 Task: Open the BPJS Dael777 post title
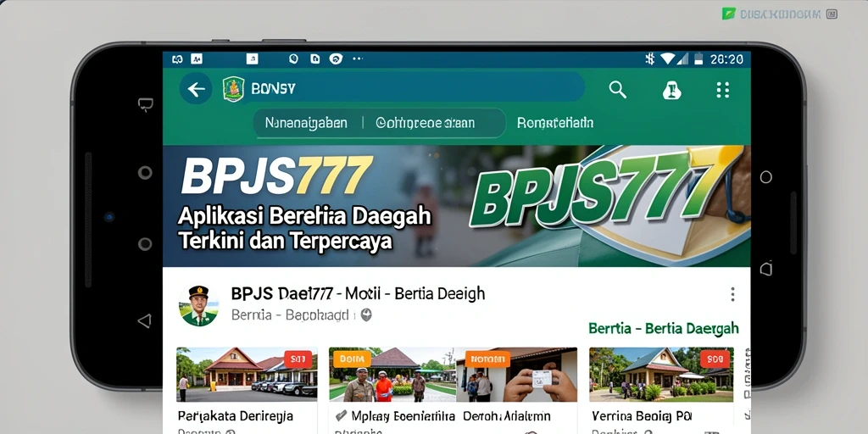click(358, 293)
